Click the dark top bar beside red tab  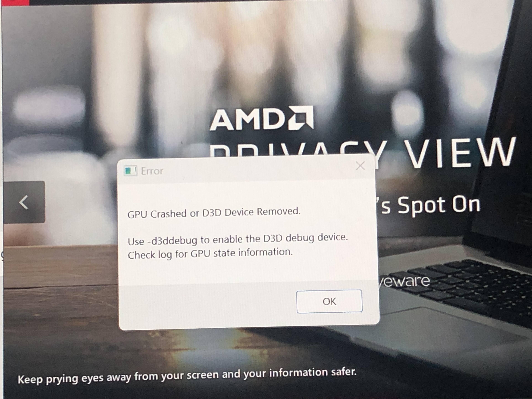click(x=265, y=2)
